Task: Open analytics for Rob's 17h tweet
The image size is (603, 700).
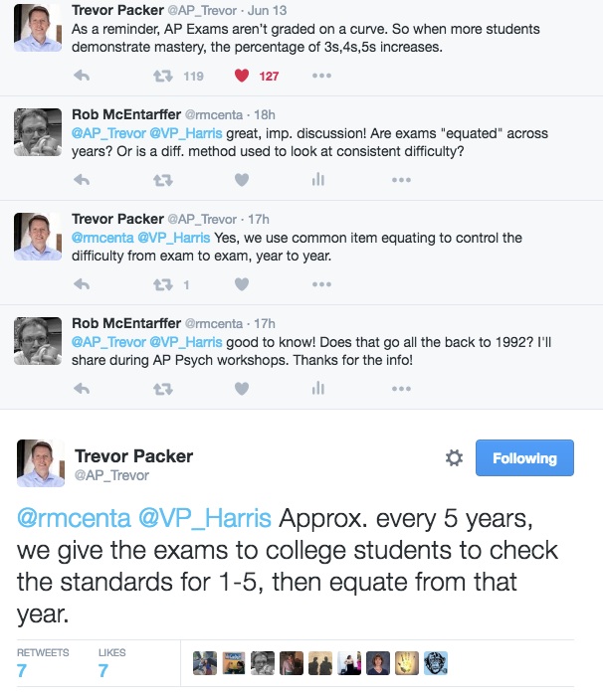Action: click(x=318, y=388)
